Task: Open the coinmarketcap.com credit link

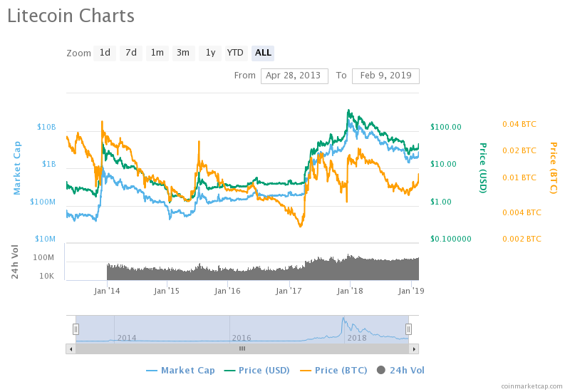Action: click(x=531, y=386)
